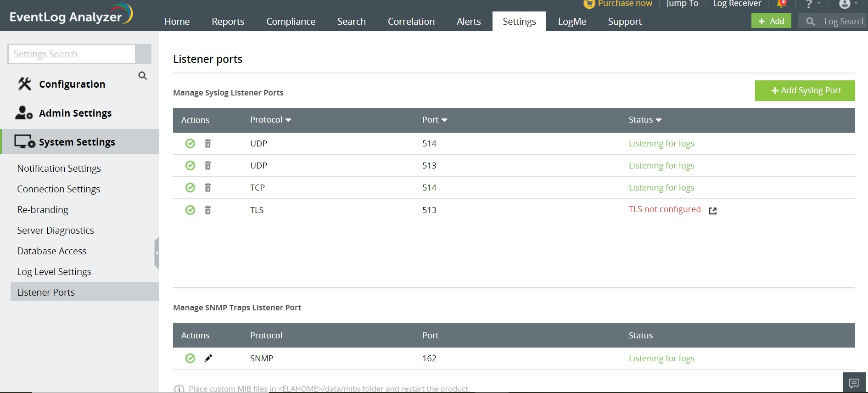The height and width of the screenshot is (393, 868).
Task: Click the Add Syslog Port button
Action: [805, 91]
